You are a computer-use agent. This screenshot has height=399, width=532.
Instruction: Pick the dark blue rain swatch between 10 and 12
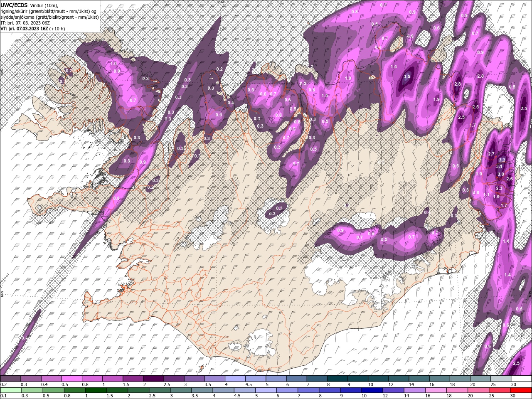372,390
